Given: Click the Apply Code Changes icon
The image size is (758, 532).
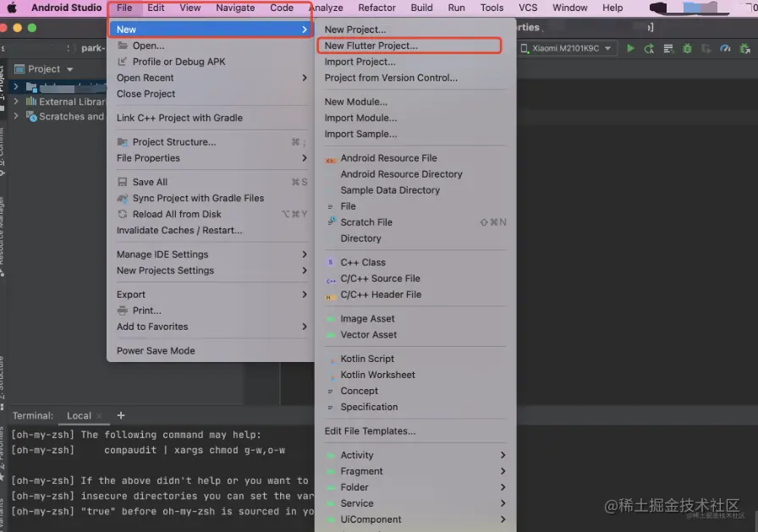Looking at the screenshot, I should 668,48.
